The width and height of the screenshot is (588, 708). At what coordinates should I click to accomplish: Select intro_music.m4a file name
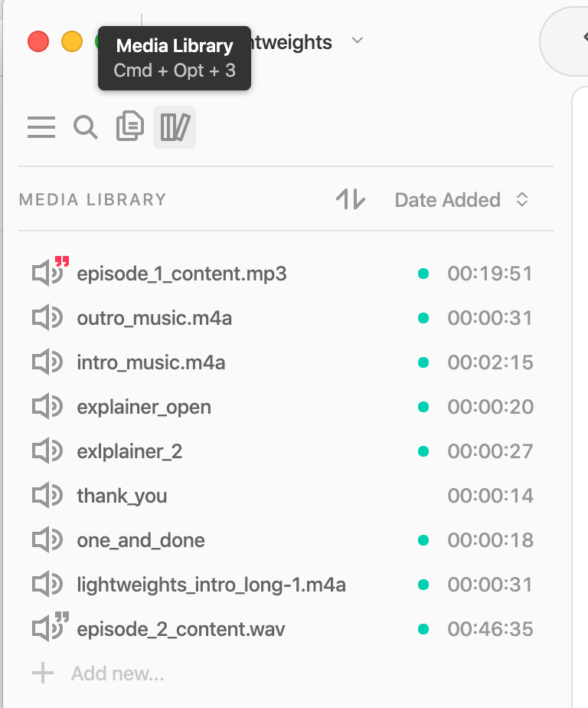[151, 362]
